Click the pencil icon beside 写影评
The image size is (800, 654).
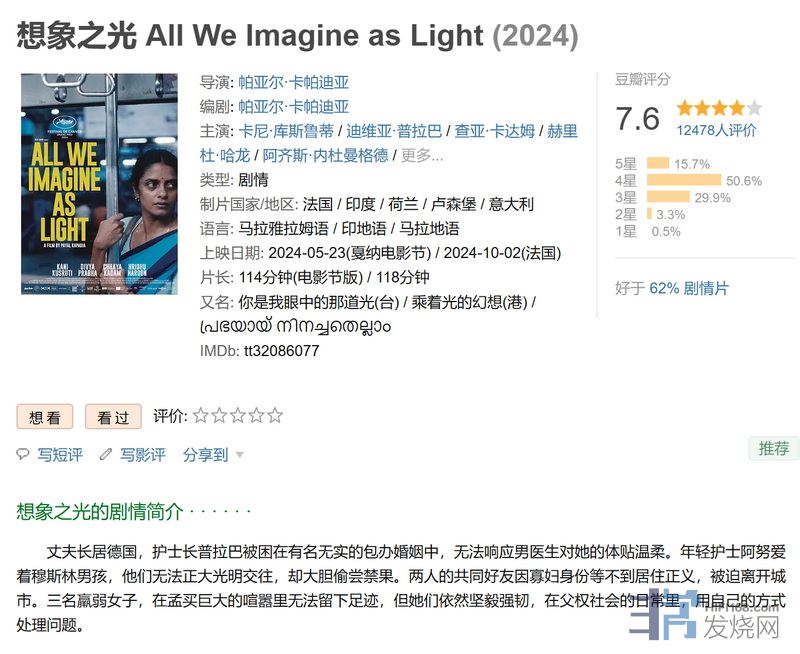[x=106, y=455]
